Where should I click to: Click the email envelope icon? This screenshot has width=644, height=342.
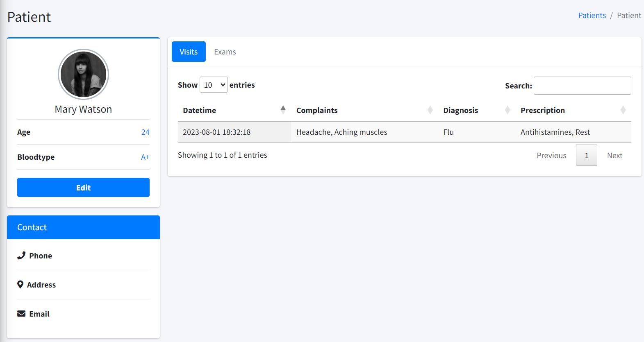[21, 314]
